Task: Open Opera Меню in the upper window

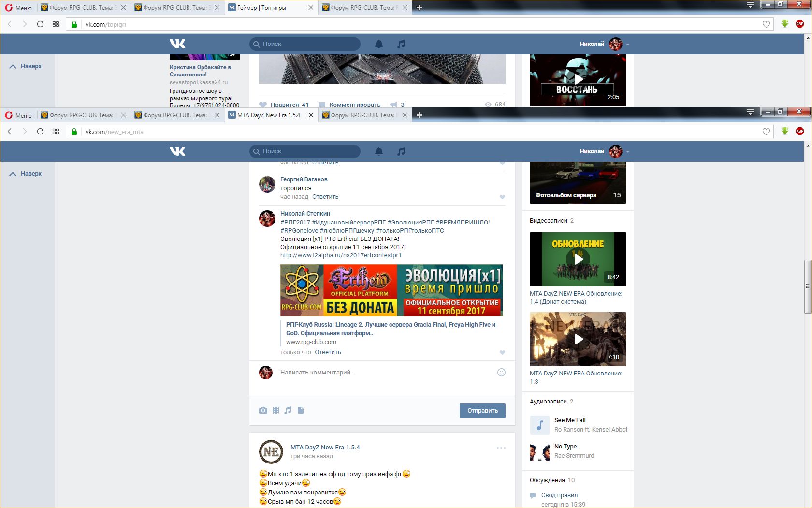Action: coord(18,8)
